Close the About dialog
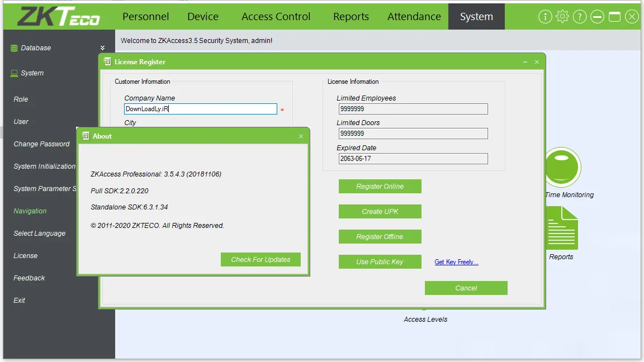This screenshot has height=362, width=644. 301,136
